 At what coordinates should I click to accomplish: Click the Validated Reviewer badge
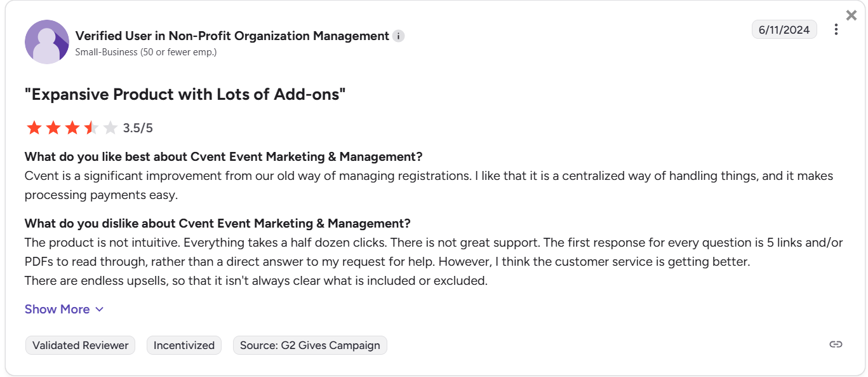pos(81,346)
